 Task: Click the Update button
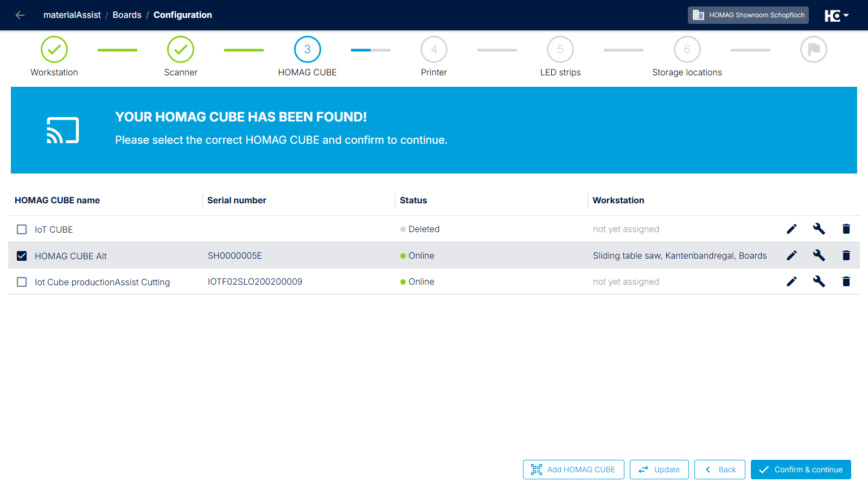(x=659, y=470)
